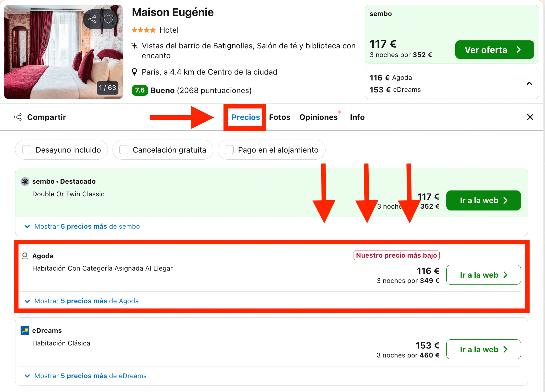Click the Agoda provider logo icon
This screenshot has height=392, width=545.
coord(25,256)
